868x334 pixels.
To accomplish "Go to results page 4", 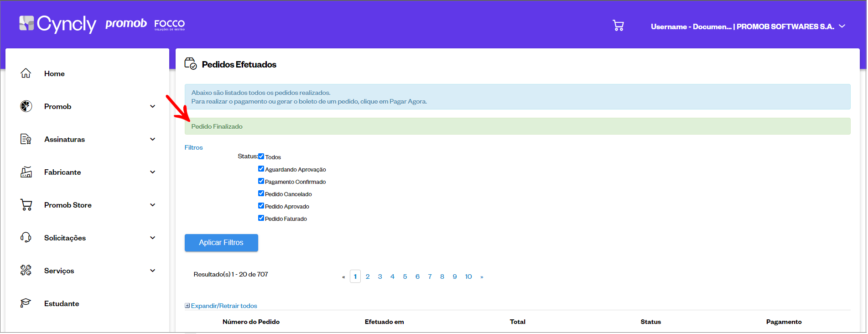I will pos(392,277).
